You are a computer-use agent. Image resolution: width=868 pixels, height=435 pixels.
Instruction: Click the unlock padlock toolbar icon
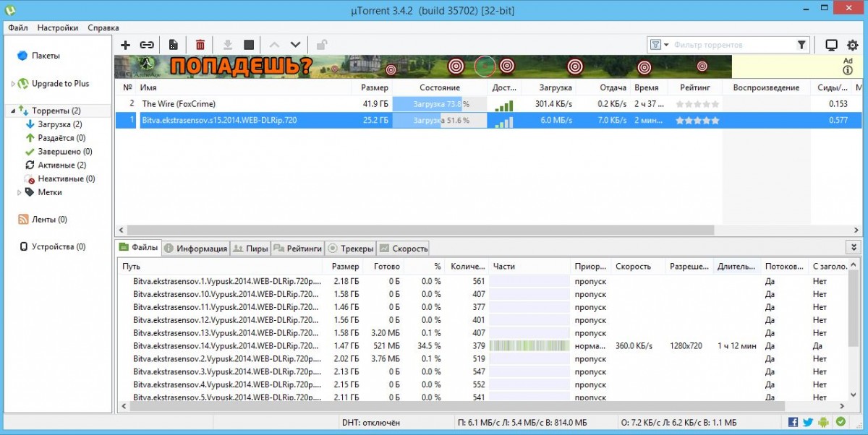pyautogui.click(x=322, y=45)
